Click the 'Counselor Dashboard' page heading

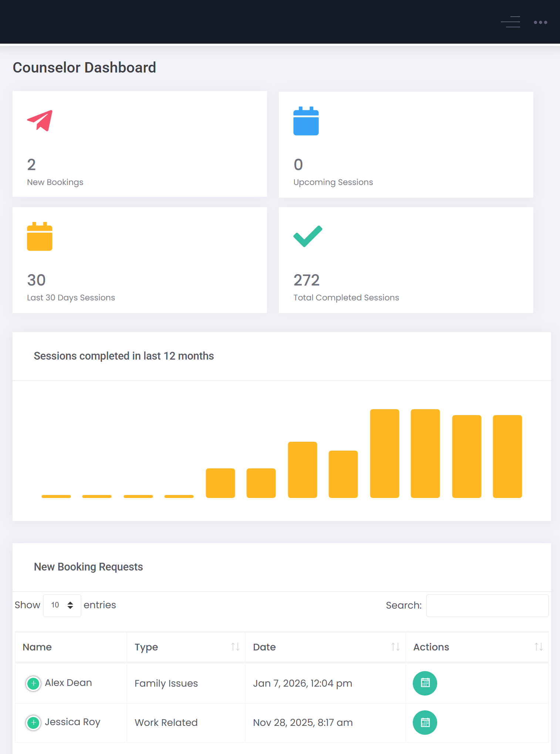84,67
